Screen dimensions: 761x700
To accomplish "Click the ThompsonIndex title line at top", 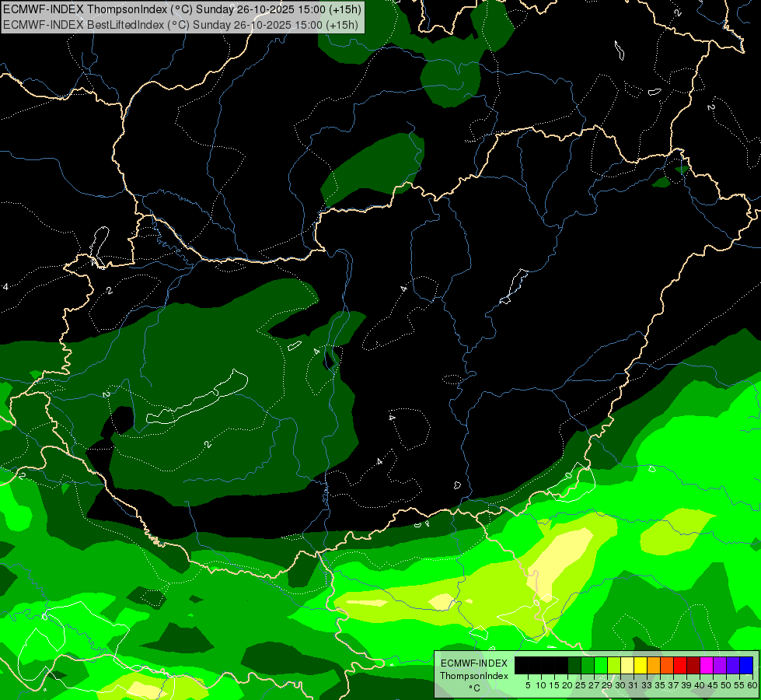I will click(x=183, y=9).
